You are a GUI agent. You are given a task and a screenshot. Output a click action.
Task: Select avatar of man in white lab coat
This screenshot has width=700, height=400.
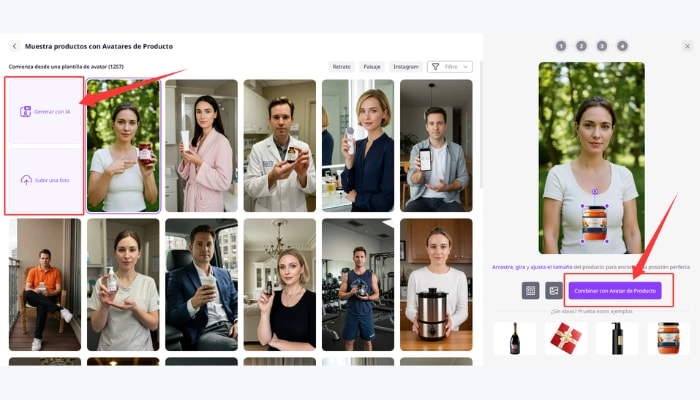[x=280, y=145]
